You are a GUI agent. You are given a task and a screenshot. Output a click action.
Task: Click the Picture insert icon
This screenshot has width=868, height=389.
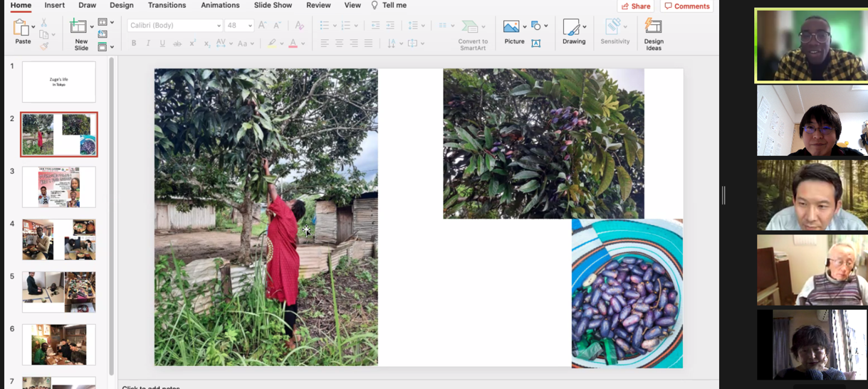click(x=511, y=27)
